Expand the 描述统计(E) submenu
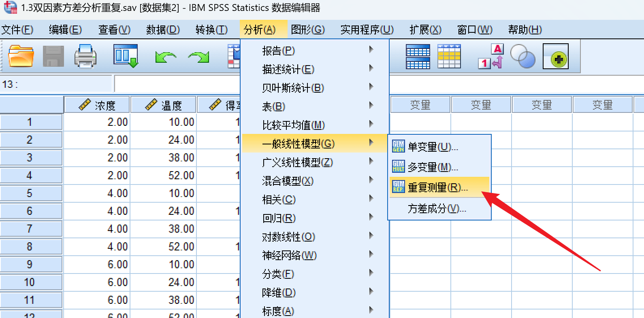 [x=288, y=69]
